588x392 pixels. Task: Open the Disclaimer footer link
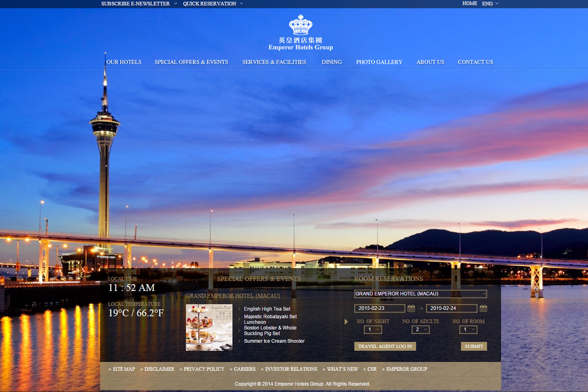(159, 369)
